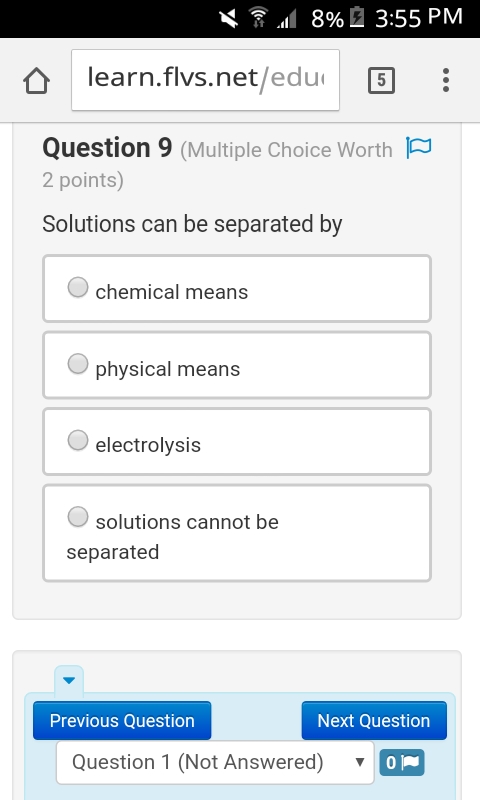Viewport: 480px width, 800px height.
Task: Open the browser three-dot overflow menu
Action: 446,80
